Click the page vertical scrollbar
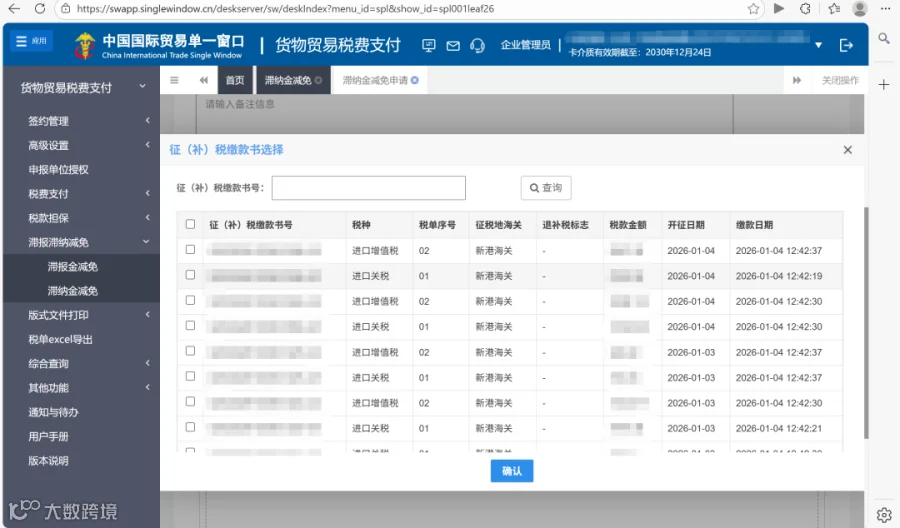This screenshot has width=900, height=528. [866, 323]
